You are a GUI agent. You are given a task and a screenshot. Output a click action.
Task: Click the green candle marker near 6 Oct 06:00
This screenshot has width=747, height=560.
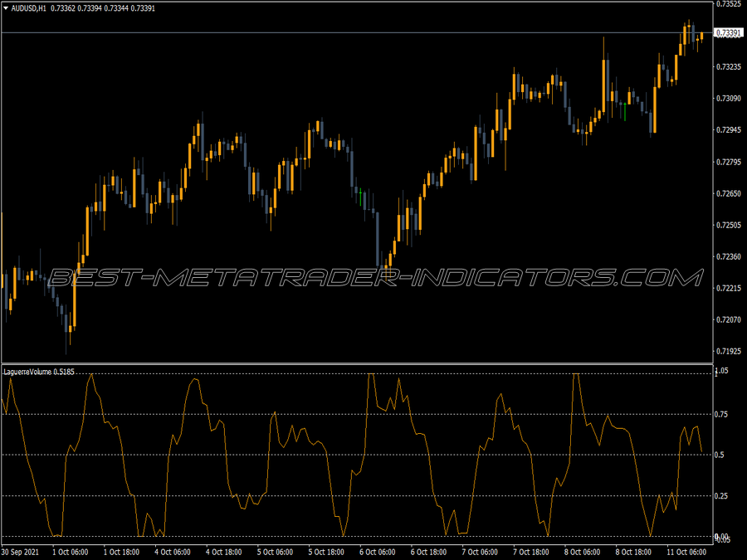tap(361, 197)
